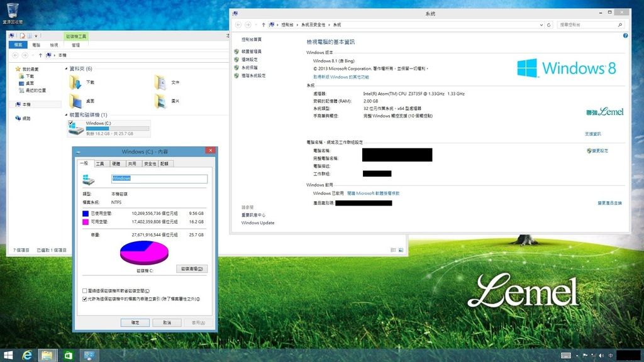Open the View tab in the Explorer ribbon

point(54,45)
